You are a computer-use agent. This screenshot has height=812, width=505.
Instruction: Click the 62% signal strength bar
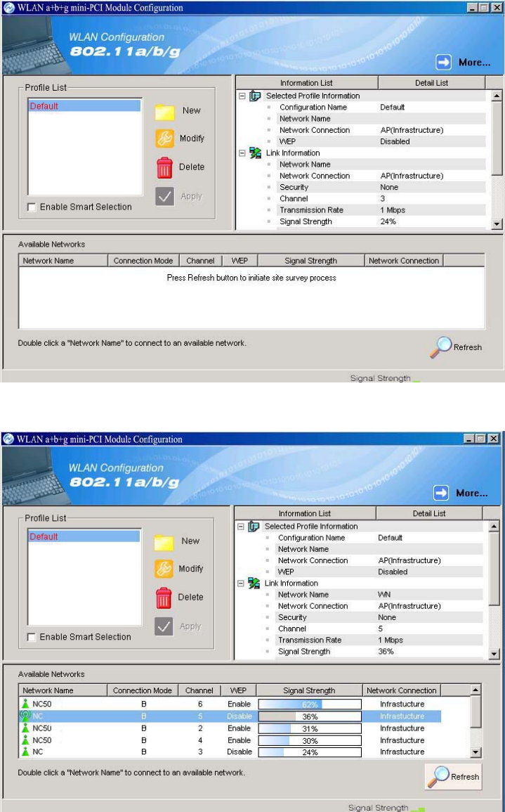tap(310, 704)
